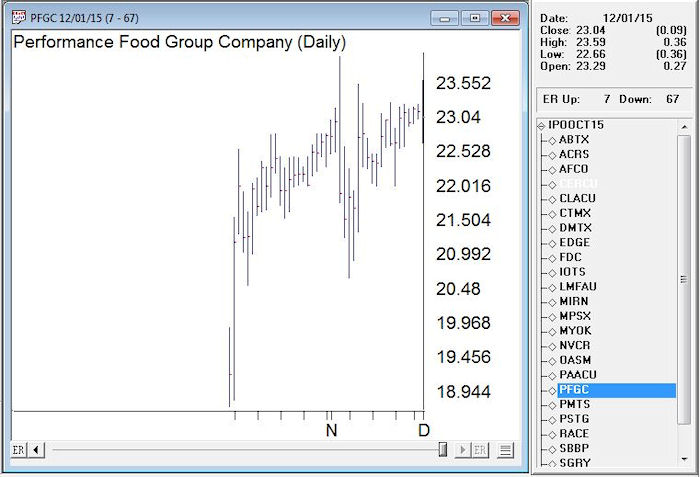
Task: Close the PFGC chart window
Action: (x=505, y=18)
